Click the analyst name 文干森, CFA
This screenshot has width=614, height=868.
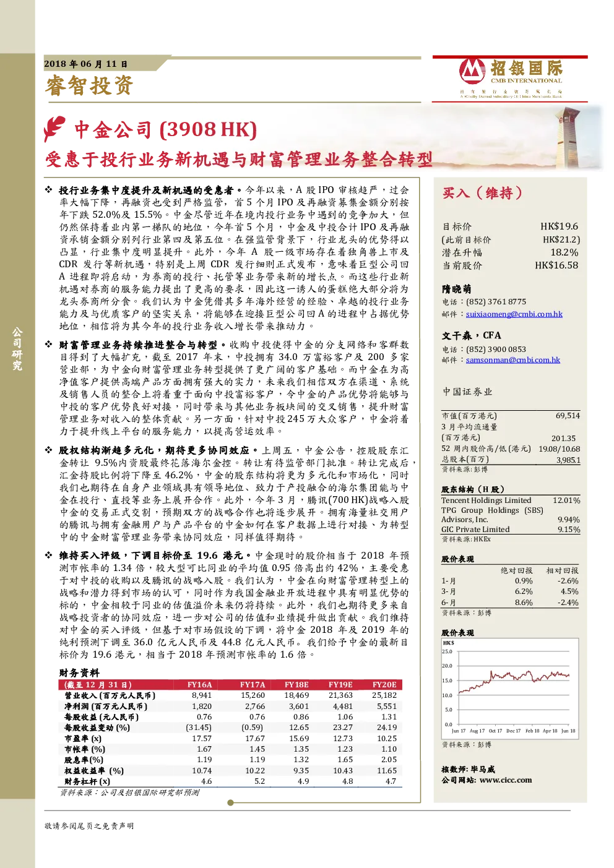[472, 335]
